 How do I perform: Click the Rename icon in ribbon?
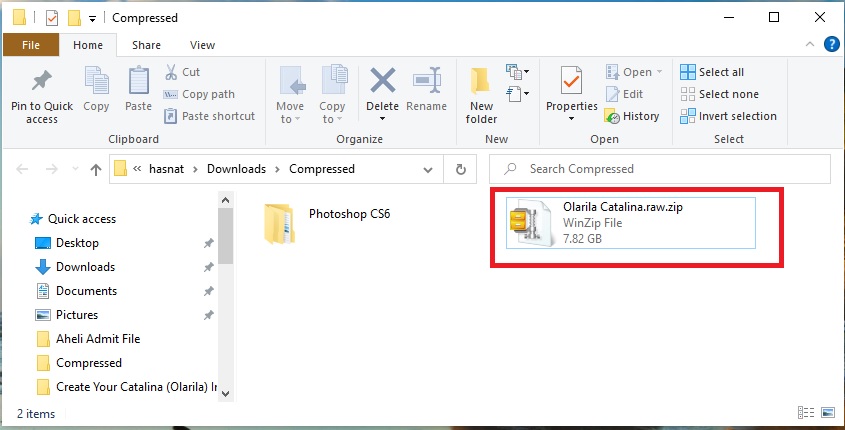tap(427, 82)
